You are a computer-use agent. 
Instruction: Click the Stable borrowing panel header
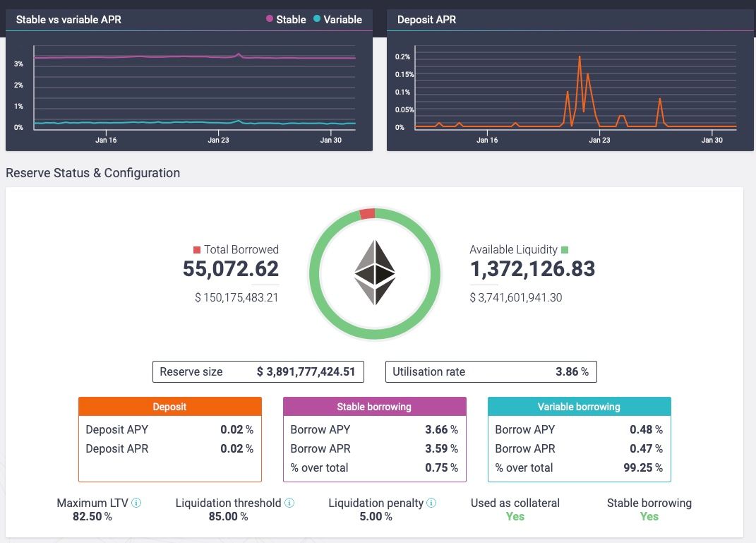[x=375, y=407]
